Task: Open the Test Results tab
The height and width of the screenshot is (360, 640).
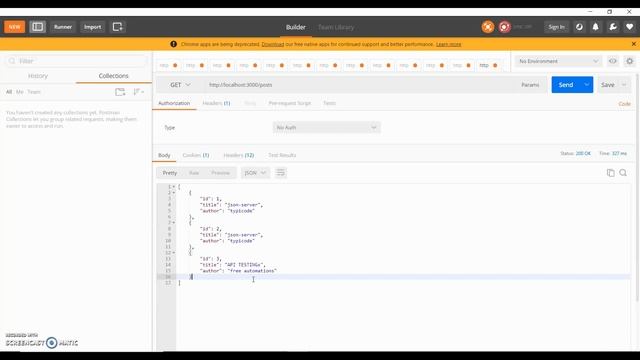Action: [282, 155]
